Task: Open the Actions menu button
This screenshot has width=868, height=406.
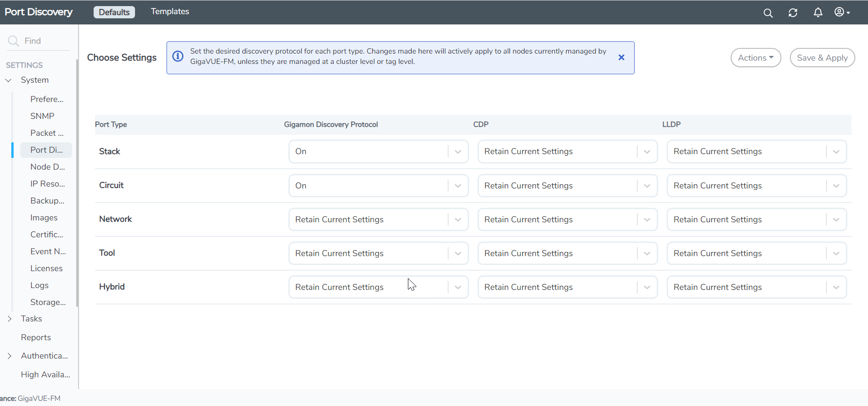Action: (756, 58)
